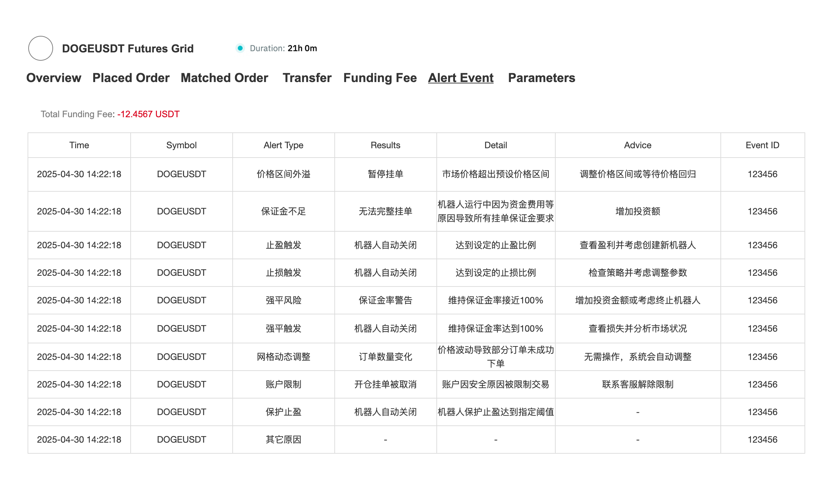
Task: Click the Alert Type column header
Action: tap(283, 145)
